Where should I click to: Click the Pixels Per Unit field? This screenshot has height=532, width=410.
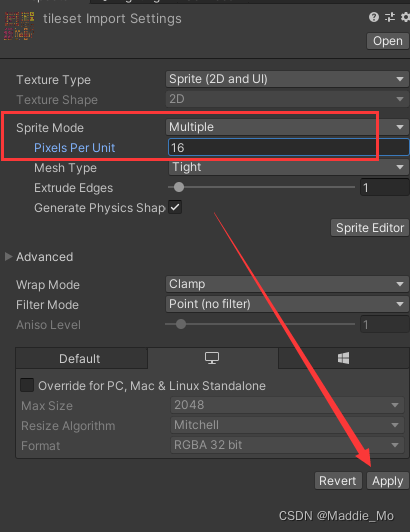[x=288, y=147]
